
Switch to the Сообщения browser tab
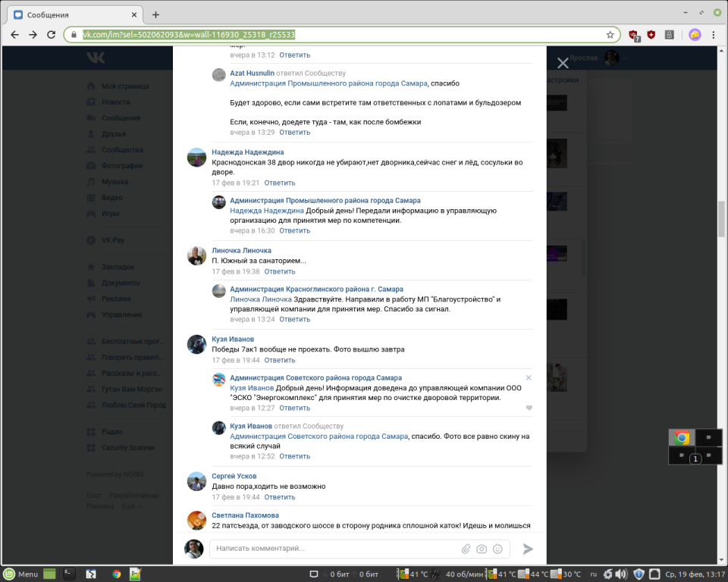[x=72, y=14]
